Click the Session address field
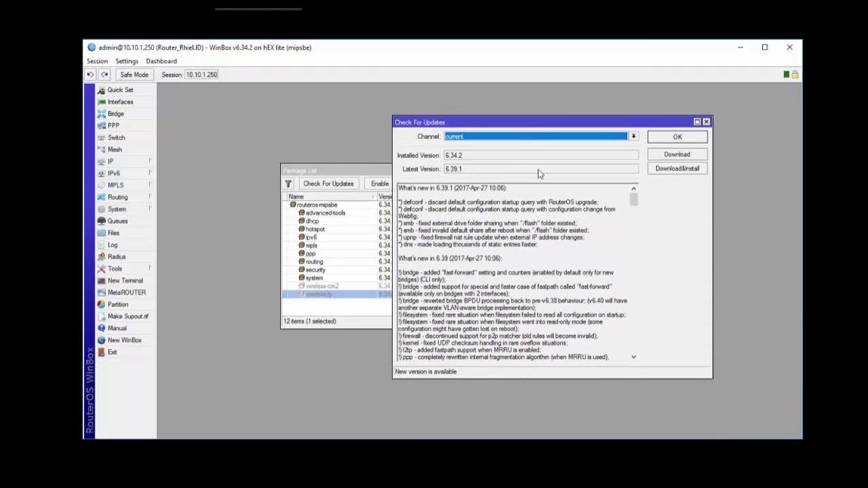The height and width of the screenshot is (488, 868). coord(201,75)
